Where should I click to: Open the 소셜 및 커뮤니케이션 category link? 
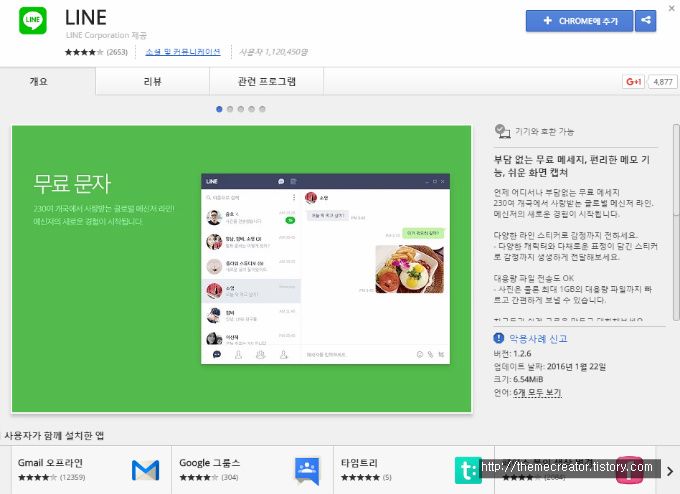coord(183,52)
